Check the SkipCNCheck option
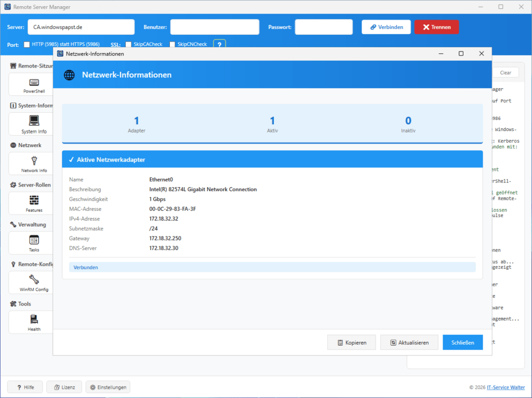 (x=172, y=45)
